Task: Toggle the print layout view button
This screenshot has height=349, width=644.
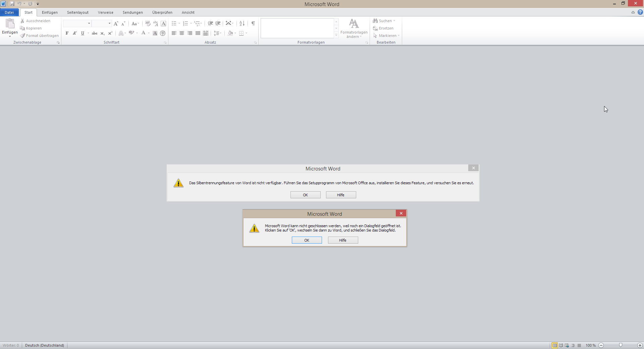Action: (555, 345)
